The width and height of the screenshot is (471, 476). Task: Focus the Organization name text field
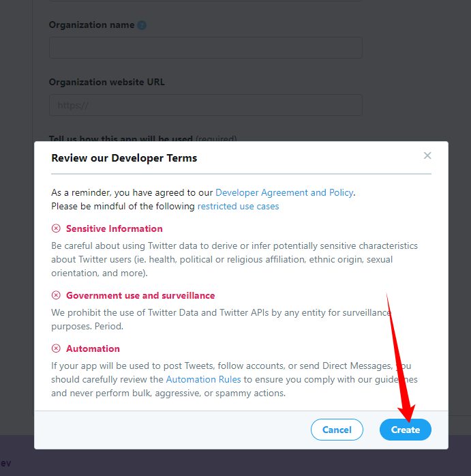(x=206, y=48)
